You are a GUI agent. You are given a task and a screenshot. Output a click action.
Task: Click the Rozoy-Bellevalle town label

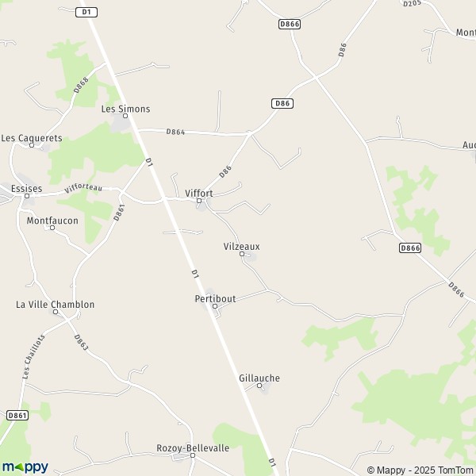193,448
